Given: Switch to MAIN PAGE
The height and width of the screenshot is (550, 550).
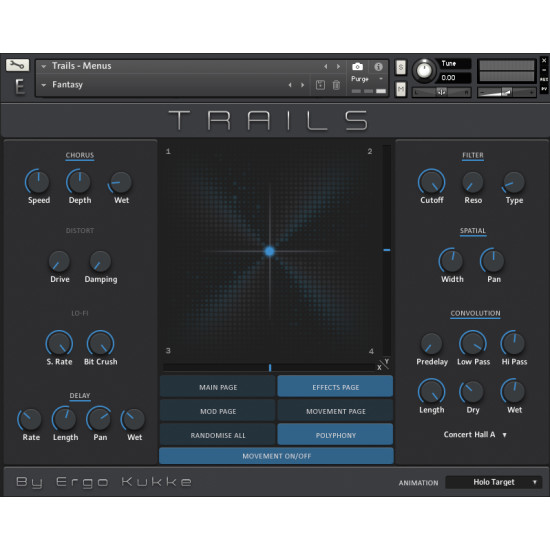Looking at the screenshot, I should pos(218,387).
